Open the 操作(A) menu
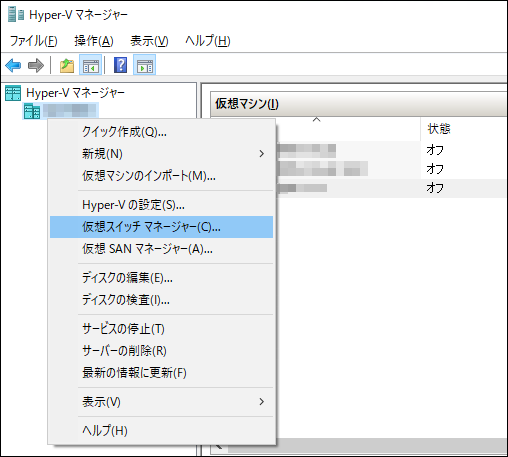This screenshot has width=508, height=457. pyautogui.click(x=94, y=41)
